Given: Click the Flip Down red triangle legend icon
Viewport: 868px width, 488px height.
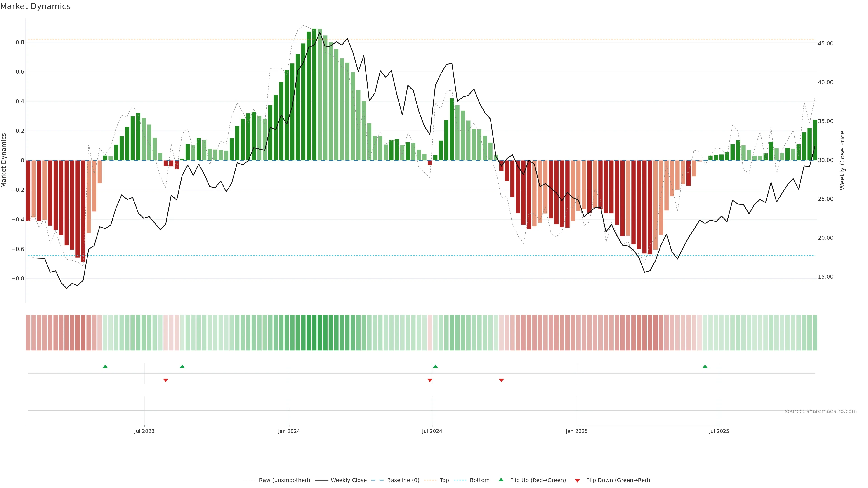Looking at the screenshot, I should (x=577, y=480).
